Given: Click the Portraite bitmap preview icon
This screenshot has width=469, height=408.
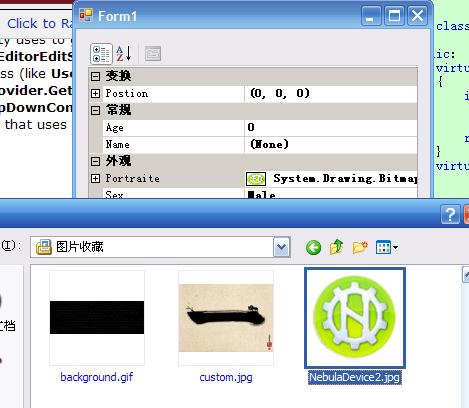Looking at the screenshot, I should tap(256, 179).
